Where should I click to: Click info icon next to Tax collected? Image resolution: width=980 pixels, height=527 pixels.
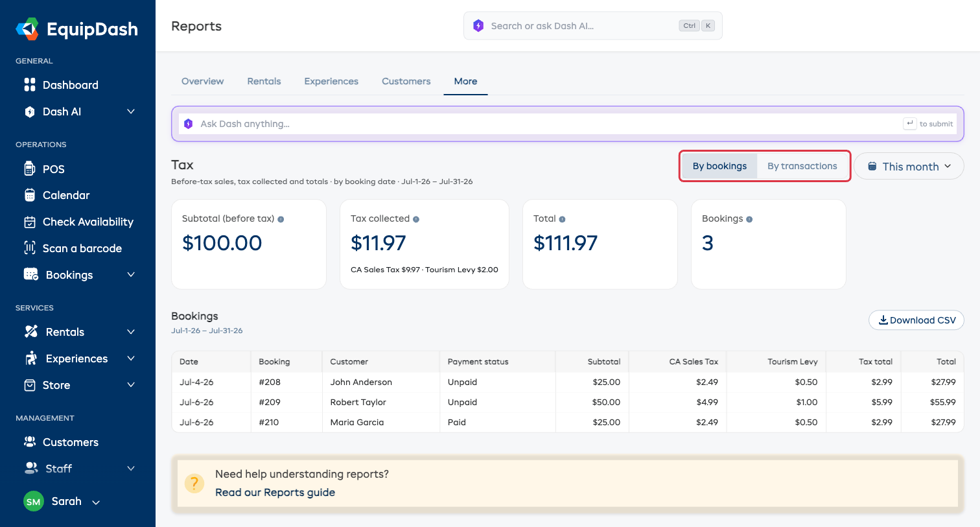(x=416, y=219)
